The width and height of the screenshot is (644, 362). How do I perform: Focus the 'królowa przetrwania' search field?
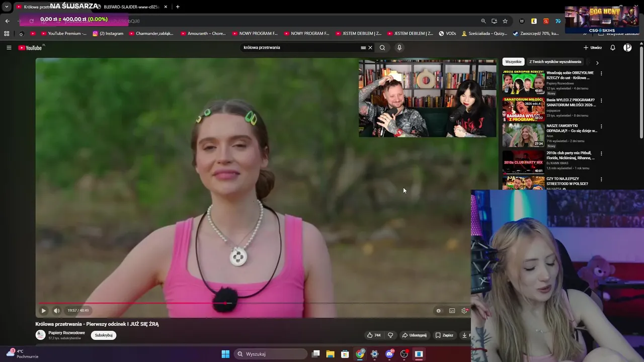tap(300, 48)
